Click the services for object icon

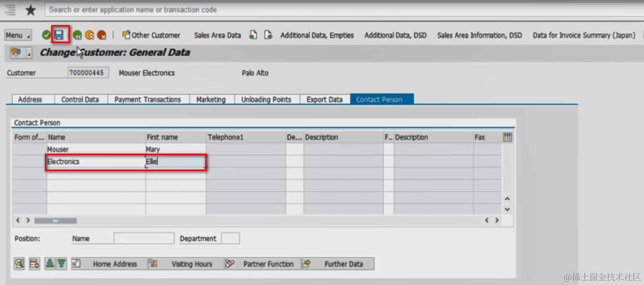[x=15, y=53]
